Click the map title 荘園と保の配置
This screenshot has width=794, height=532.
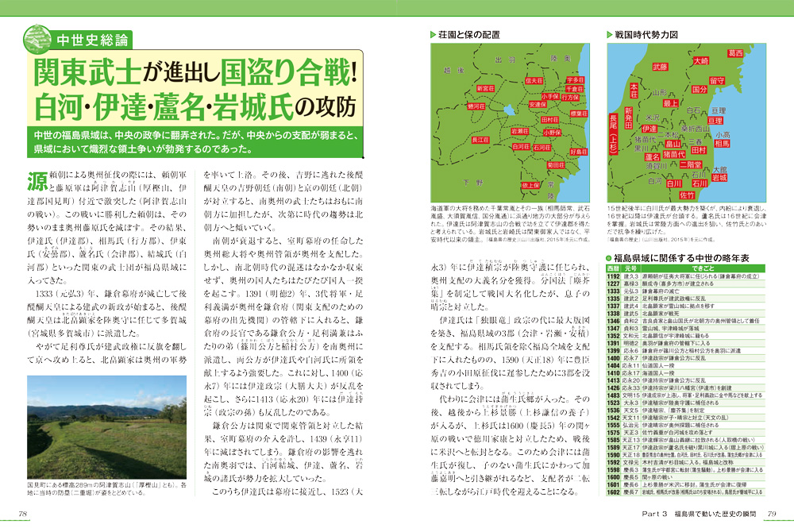pos(469,34)
